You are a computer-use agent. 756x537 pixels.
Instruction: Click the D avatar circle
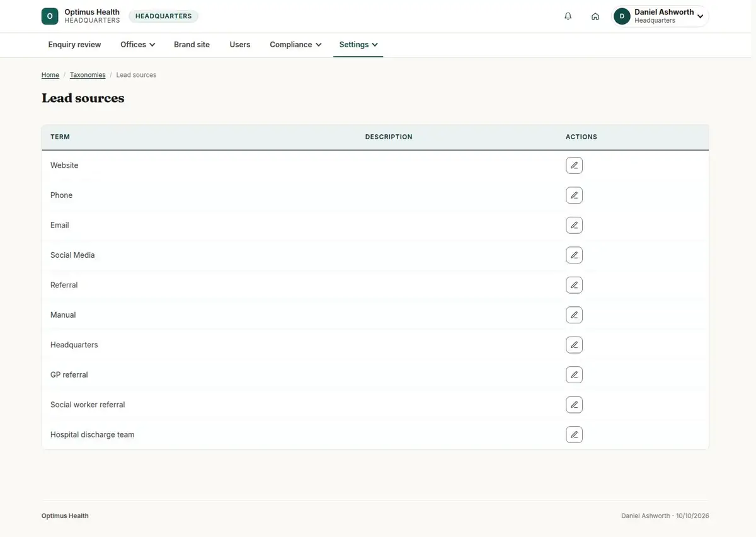tap(622, 16)
